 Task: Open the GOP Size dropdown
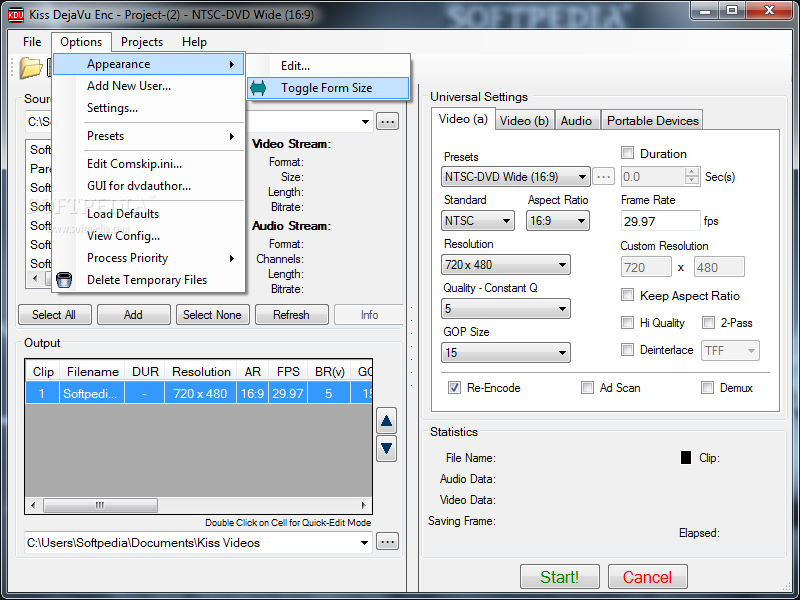point(506,353)
